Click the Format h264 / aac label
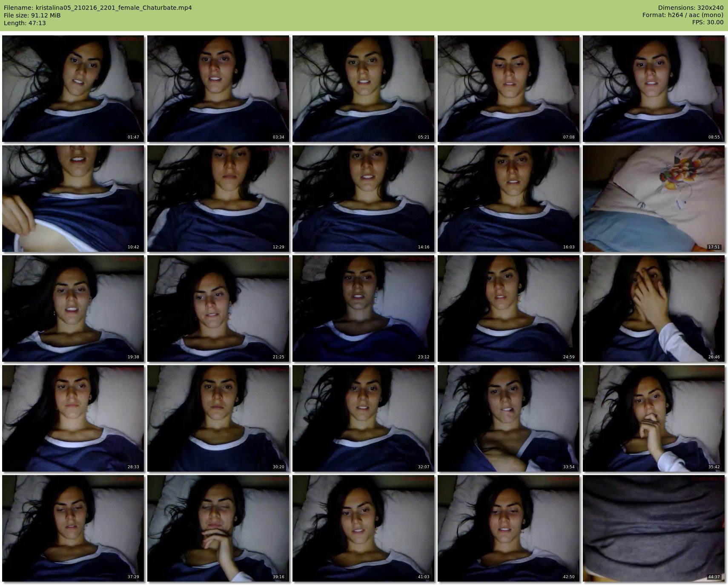This screenshot has width=728, height=585. [682, 15]
